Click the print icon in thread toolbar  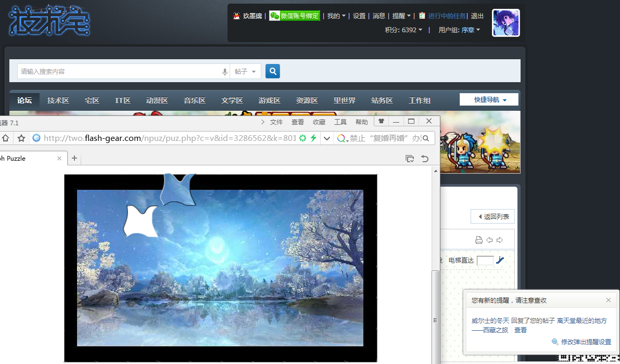click(478, 240)
